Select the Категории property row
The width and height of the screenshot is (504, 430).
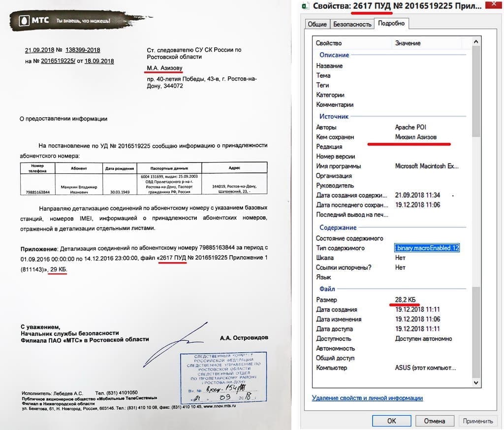coord(391,95)
